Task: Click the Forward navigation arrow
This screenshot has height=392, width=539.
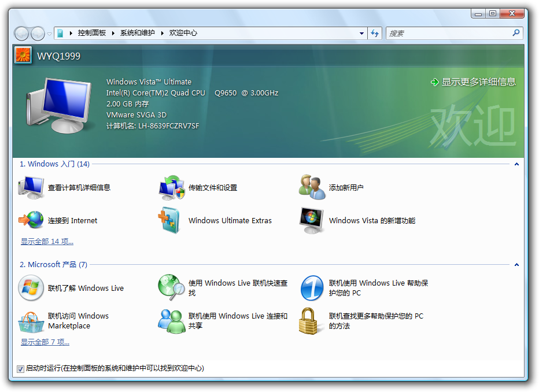Action: tap(38, 34)
